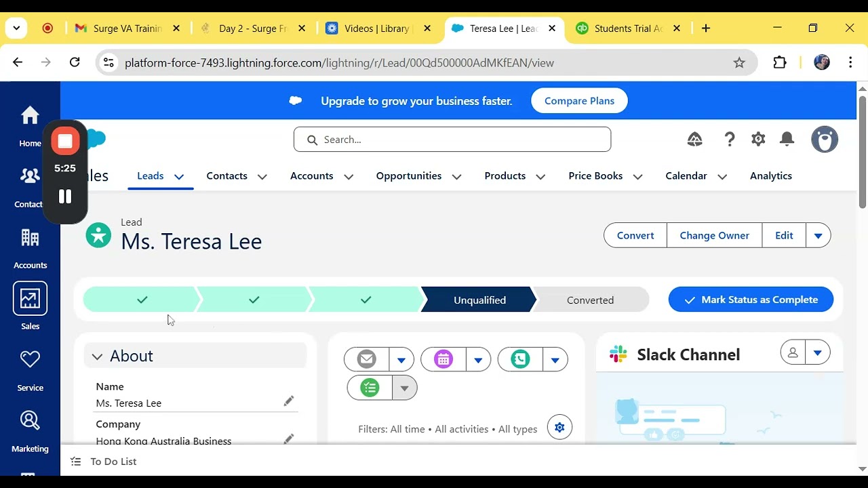Screen dimensions: 868x488
Task: Expand the Calendar tab dropdown
Action: pos(722,176)
